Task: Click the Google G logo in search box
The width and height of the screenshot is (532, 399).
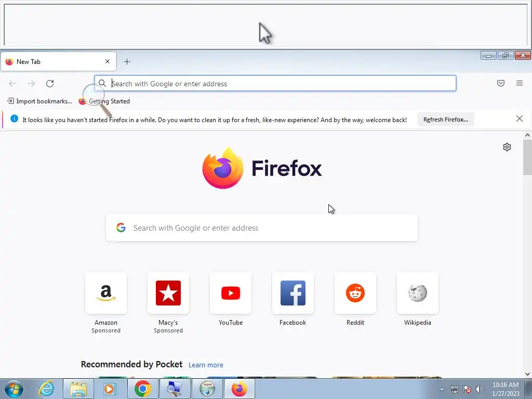Action: (121, 228)
